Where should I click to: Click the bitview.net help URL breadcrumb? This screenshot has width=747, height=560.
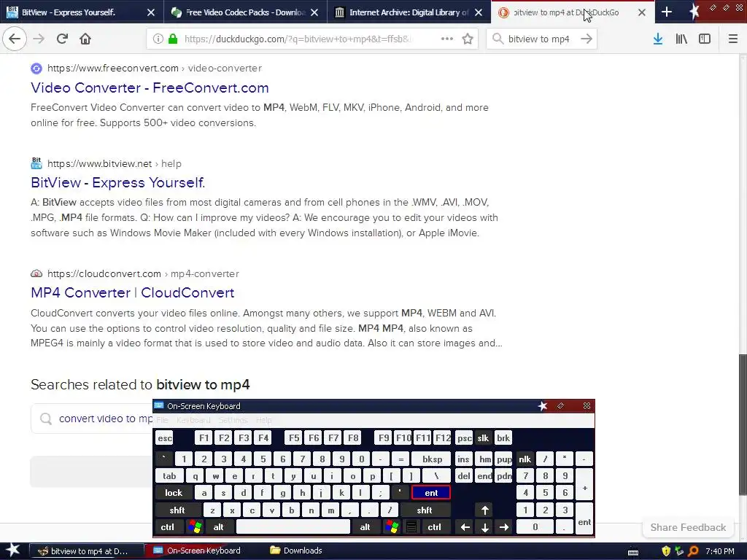coord(115,163)
